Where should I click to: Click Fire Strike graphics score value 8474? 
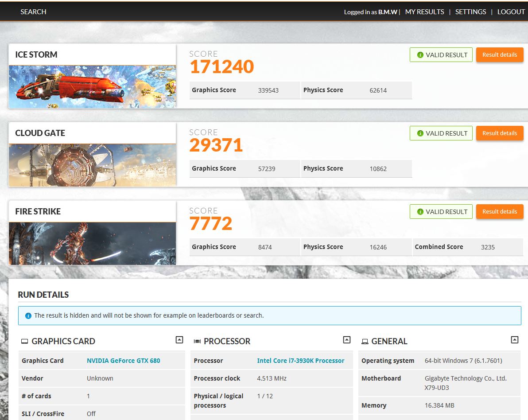[x=265, y=247]
